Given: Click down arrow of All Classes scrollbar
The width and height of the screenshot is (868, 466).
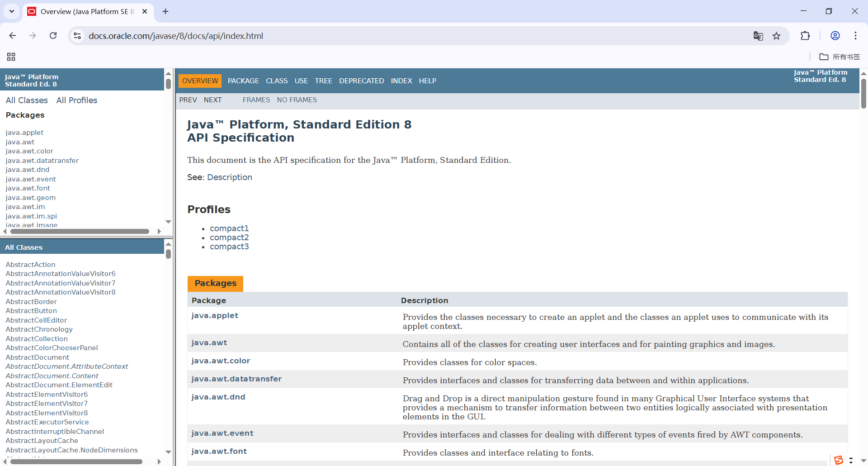Looking at the screenshot, I should click(x=168, y=452).
